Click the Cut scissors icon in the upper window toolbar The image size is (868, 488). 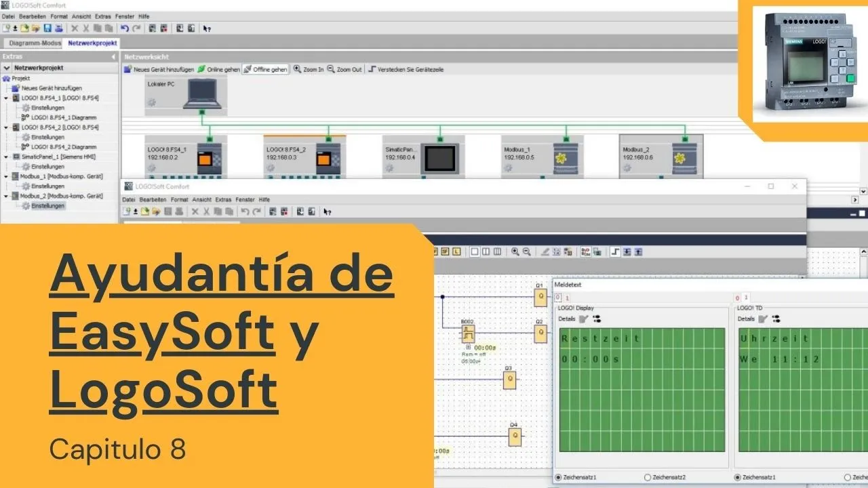(85, 28)
